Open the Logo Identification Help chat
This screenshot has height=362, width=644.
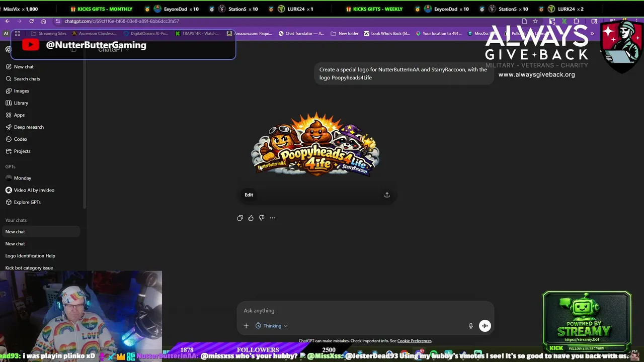pos(30,256)
